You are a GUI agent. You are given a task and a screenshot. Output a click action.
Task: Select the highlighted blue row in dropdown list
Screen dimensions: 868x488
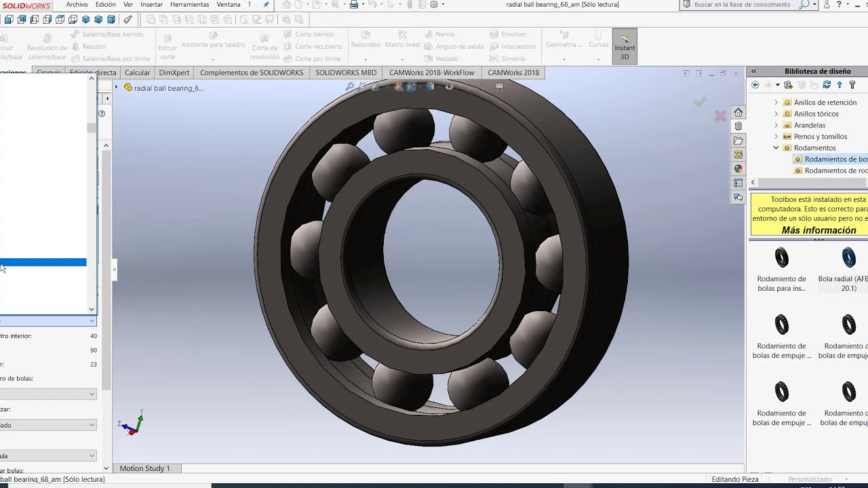click(x=43, y=262)
